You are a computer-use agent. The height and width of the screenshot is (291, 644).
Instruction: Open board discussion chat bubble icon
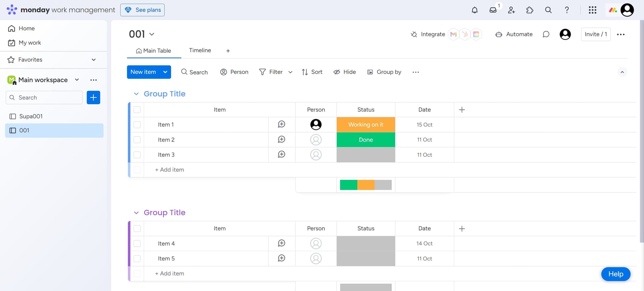[546, 34]
